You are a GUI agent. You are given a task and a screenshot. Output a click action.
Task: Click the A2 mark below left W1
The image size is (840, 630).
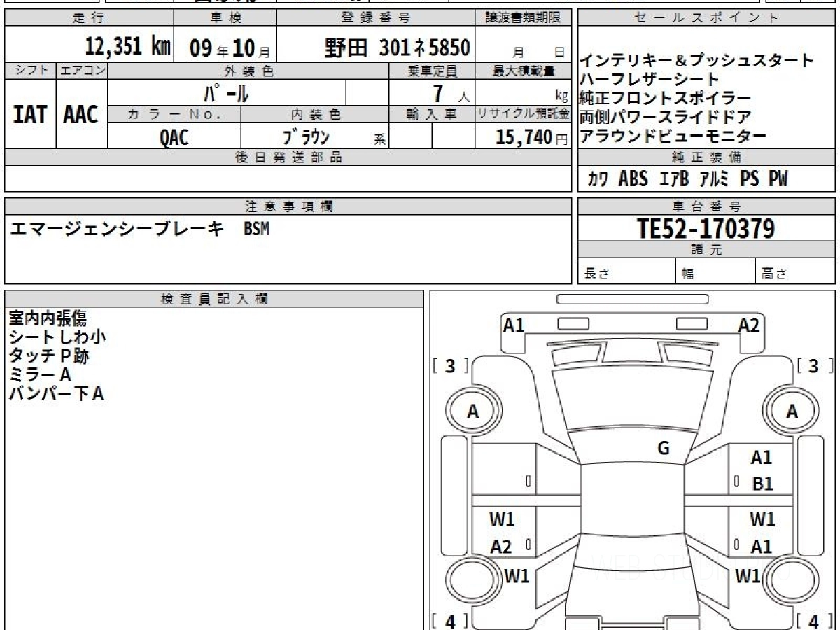coord(501,547)
